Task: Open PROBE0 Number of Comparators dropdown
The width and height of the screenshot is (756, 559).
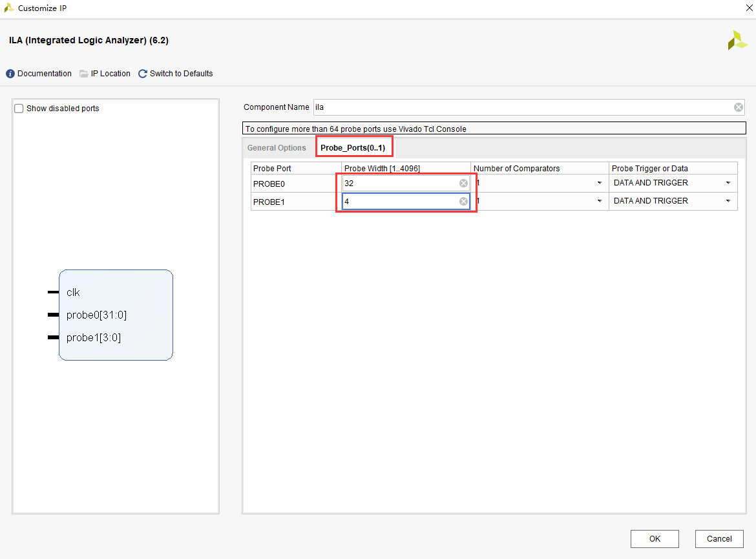Action: click(x=599, y=183)
